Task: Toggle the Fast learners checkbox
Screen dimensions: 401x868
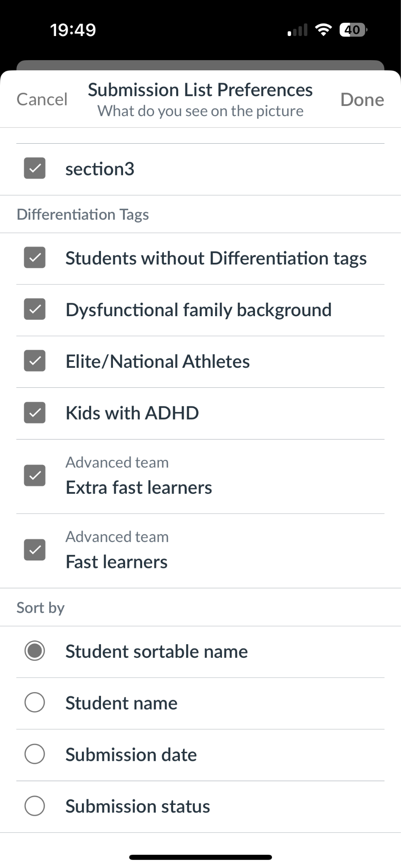Action: [x=35, y=550]
